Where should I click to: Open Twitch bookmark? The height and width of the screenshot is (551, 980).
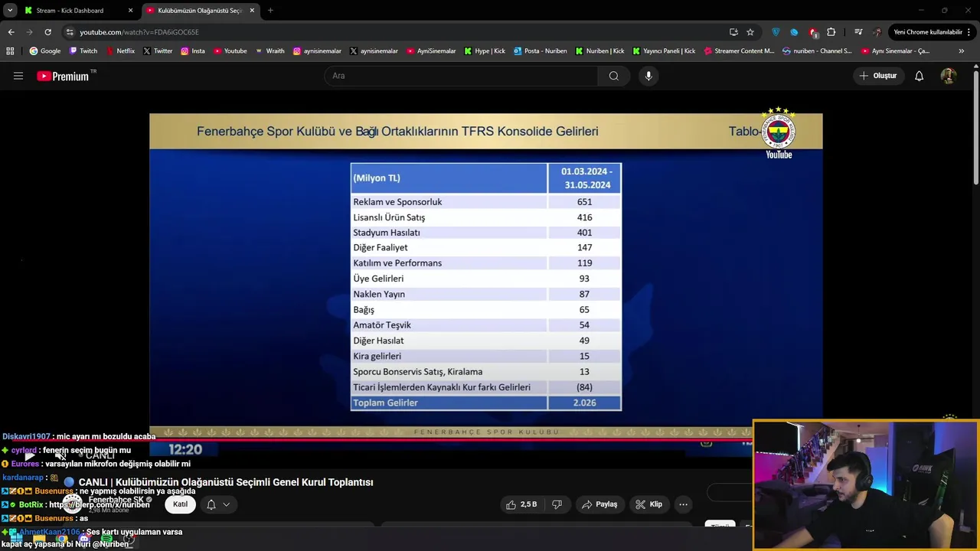pos(83,51)
